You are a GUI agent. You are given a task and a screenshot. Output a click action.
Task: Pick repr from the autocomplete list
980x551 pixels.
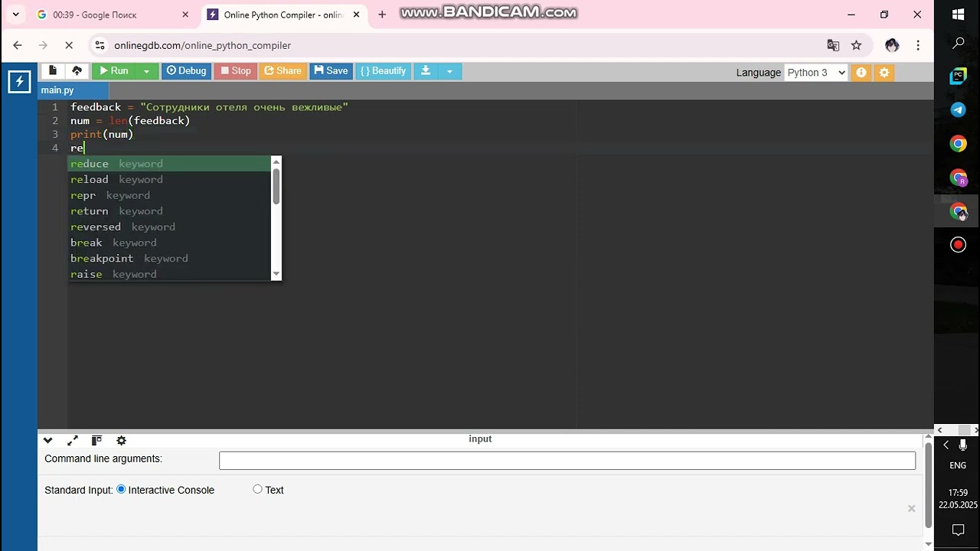click(x=169, y=195)
